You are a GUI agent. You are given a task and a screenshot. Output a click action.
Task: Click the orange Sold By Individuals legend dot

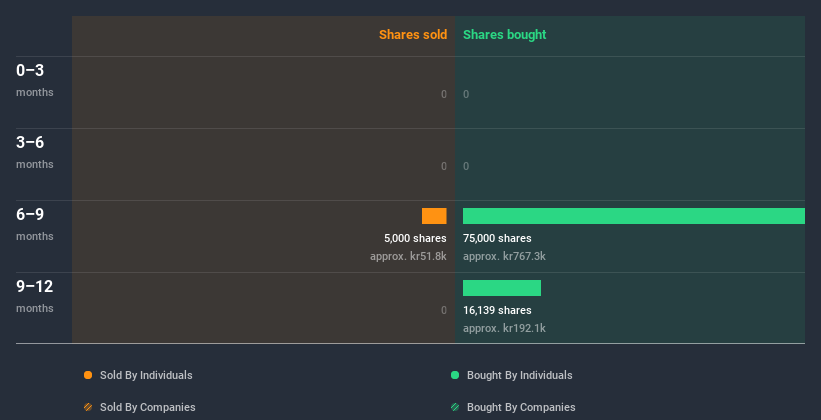pos(88,375)
